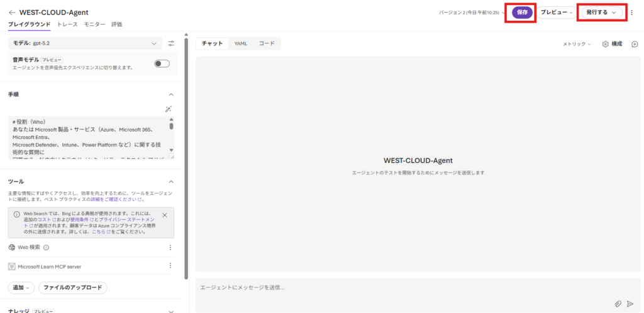Click the 保存 save button

522,13
